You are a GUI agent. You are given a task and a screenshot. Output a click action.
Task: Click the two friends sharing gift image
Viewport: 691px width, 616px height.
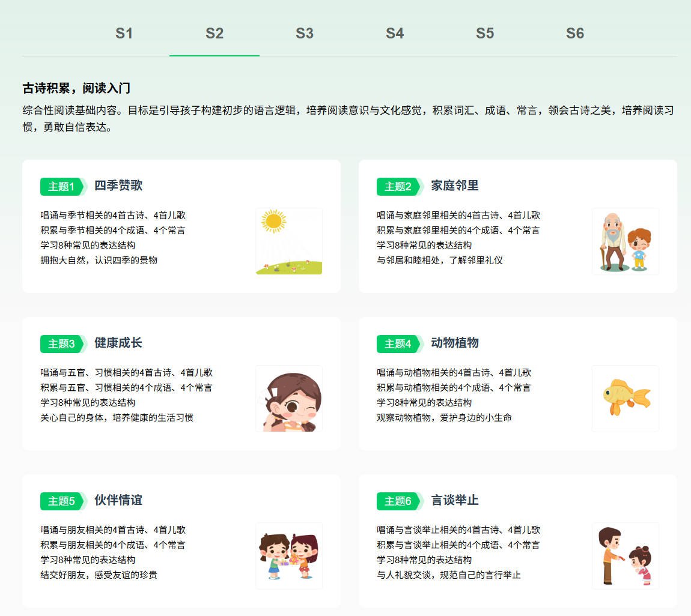coord(289,556)
